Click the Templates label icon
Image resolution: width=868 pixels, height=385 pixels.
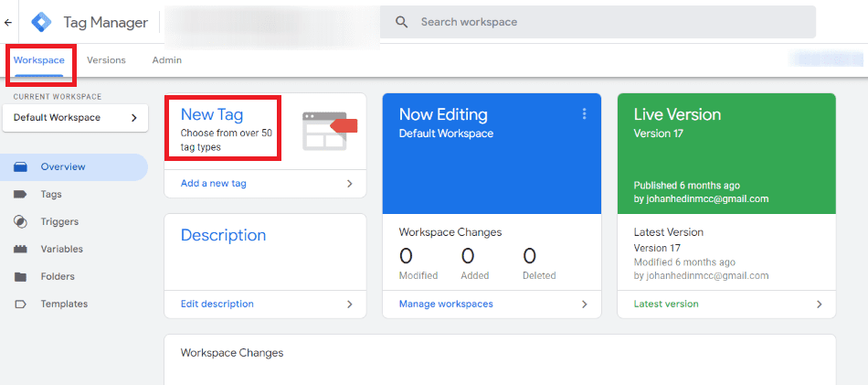[x=20, y=305]
